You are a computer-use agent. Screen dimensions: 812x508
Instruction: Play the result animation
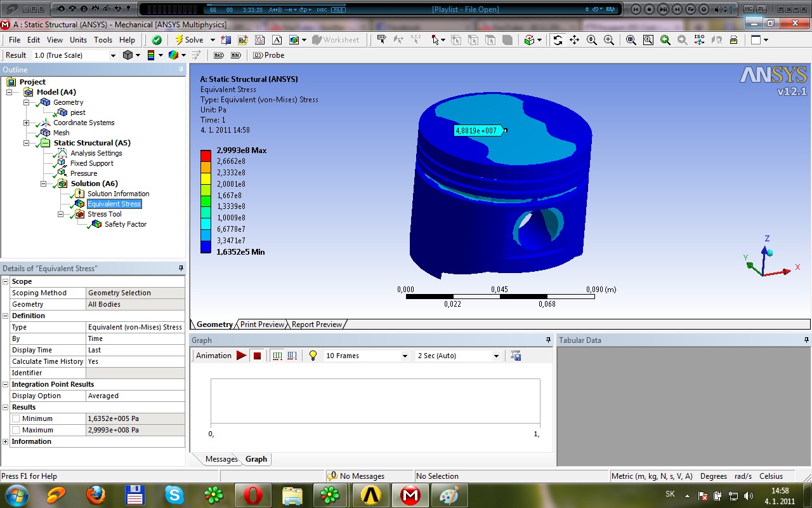(x=241, y=356)
